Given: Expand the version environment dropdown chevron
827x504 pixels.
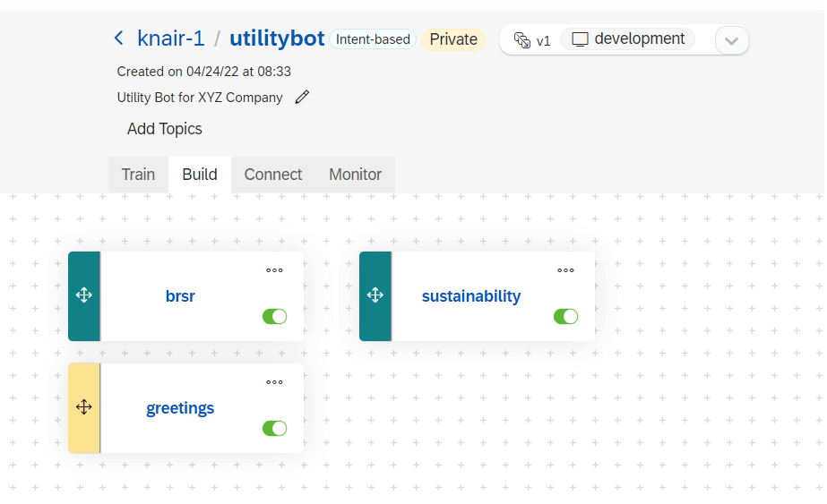Looking at the screenshot, I should click(x=731, y=40).
